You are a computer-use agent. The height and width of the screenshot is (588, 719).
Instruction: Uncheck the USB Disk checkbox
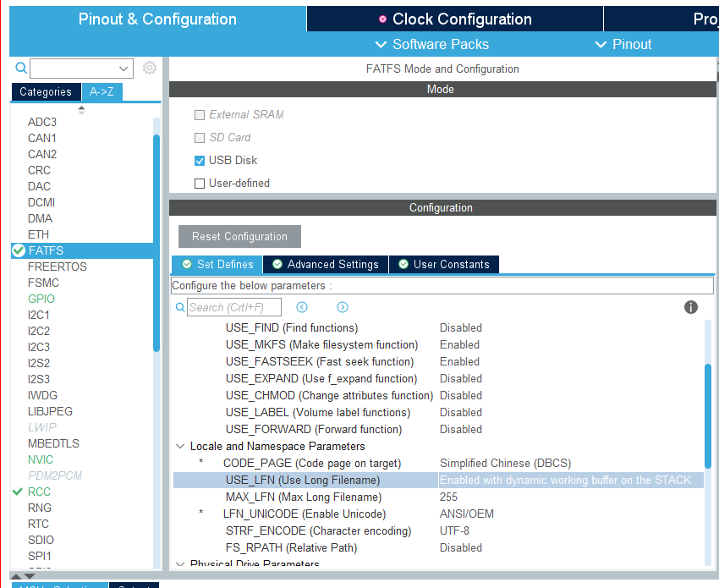(x=200, y=161)
